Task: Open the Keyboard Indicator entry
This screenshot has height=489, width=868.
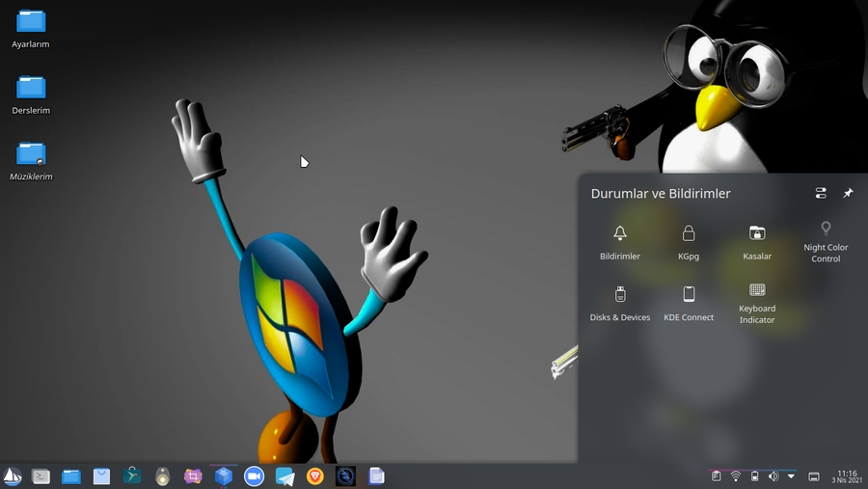Action: coord(757,302)
